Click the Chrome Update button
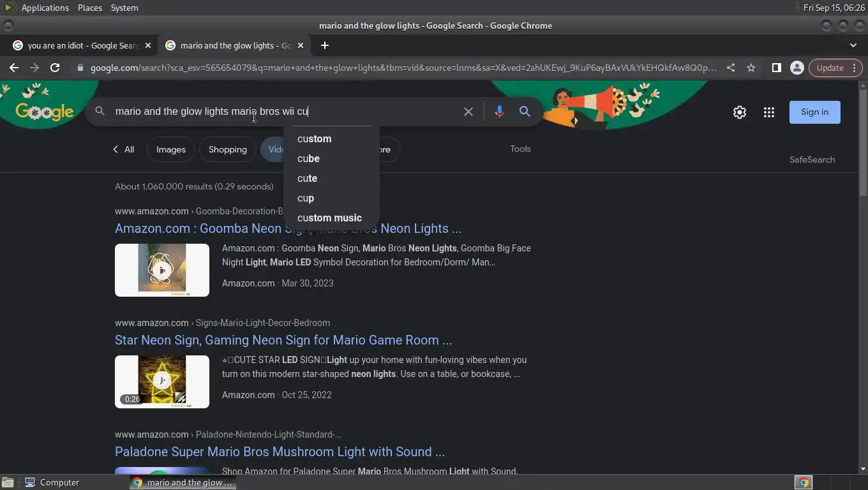 tap(835, 68)
